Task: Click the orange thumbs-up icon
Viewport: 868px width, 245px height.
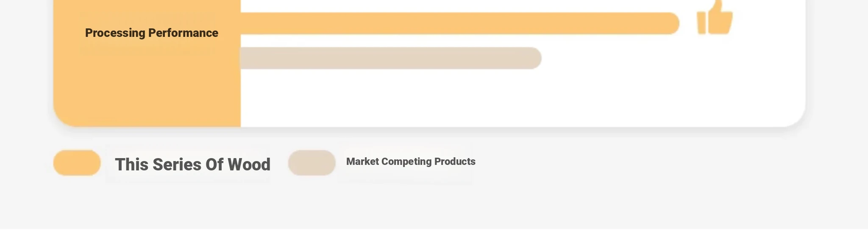Action: [715, 17]
